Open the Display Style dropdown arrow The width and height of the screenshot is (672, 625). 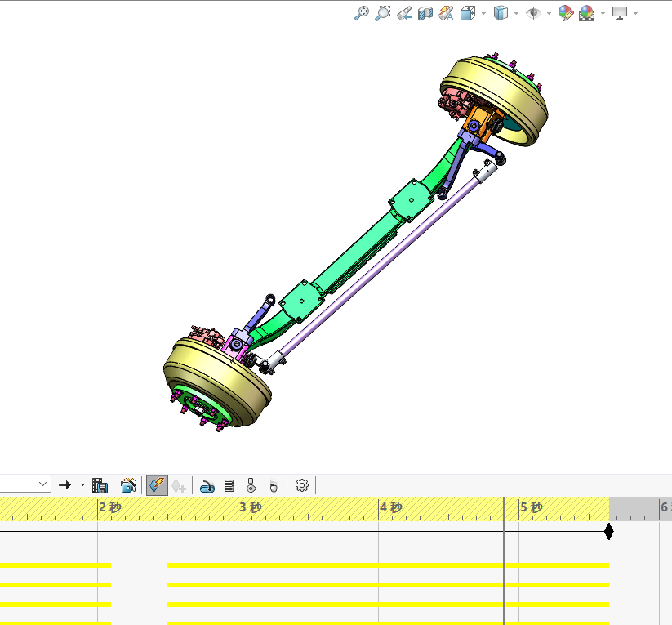click(516, 14)
